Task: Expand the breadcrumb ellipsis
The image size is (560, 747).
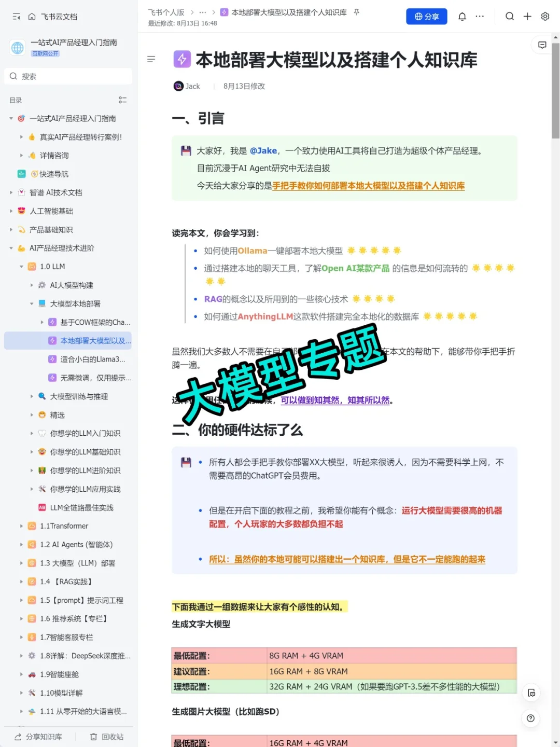Action: 203,12
